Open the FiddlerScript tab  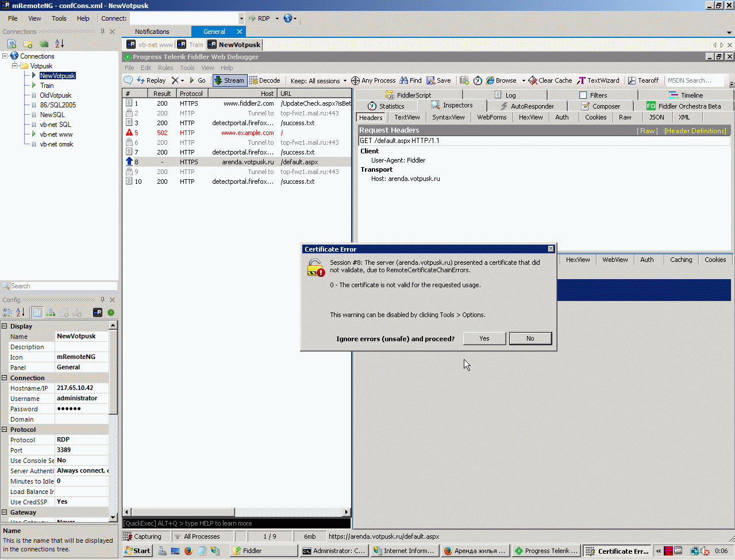[x=407, y=95]
